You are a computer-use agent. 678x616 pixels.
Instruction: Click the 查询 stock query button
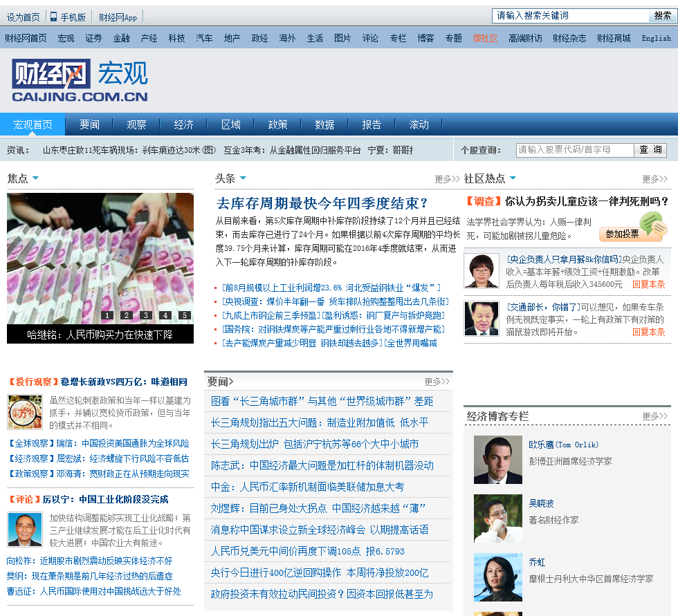[650, 150]
